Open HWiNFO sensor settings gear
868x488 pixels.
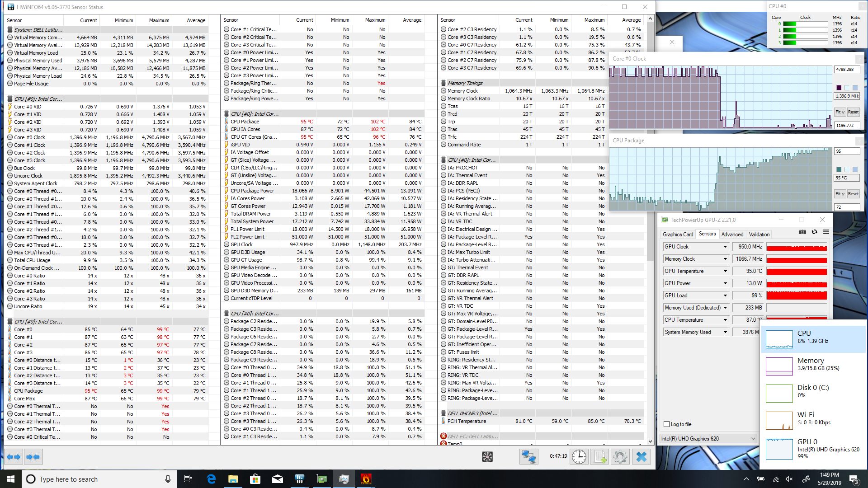pos(620,457)
